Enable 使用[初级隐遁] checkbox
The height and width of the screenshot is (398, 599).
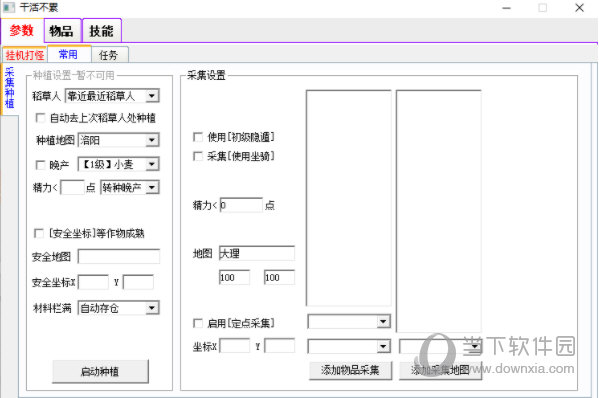point(198,137)
